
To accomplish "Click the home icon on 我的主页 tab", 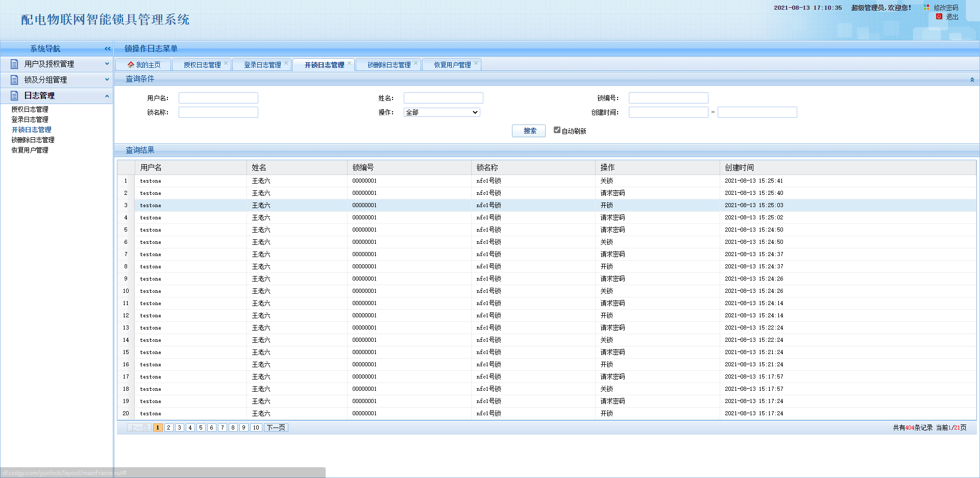I will click(131, 65).
